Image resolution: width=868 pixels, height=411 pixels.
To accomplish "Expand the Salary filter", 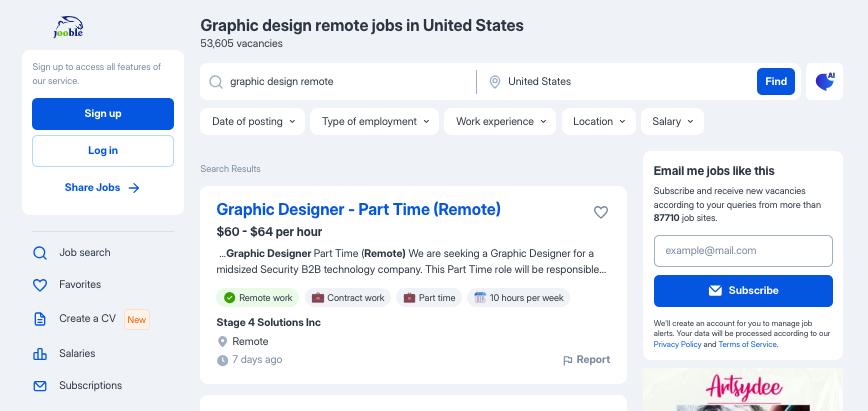I will click(x=672, y=121).
